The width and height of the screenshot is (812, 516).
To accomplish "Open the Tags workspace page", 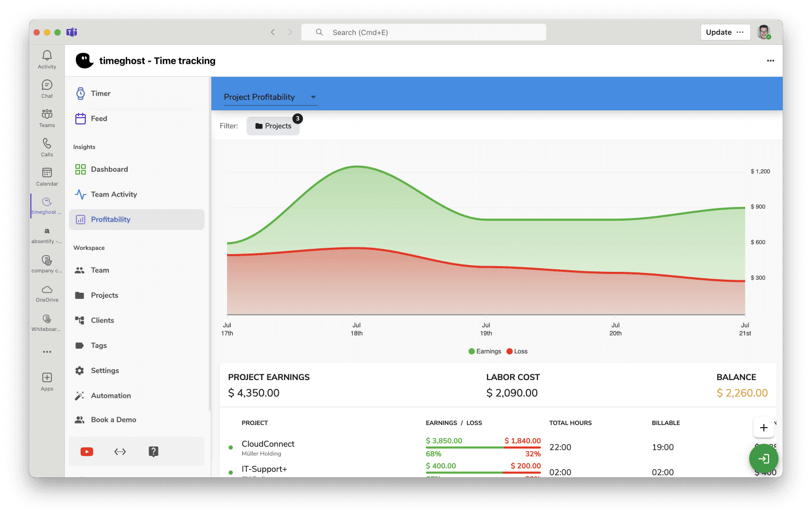I will click(137, 346).
